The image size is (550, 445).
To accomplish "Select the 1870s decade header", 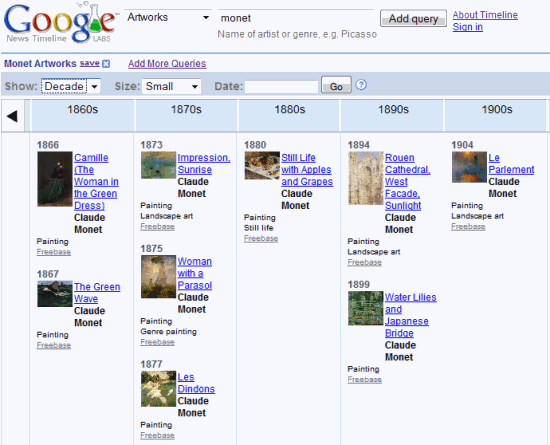I will tap(186, 115).
